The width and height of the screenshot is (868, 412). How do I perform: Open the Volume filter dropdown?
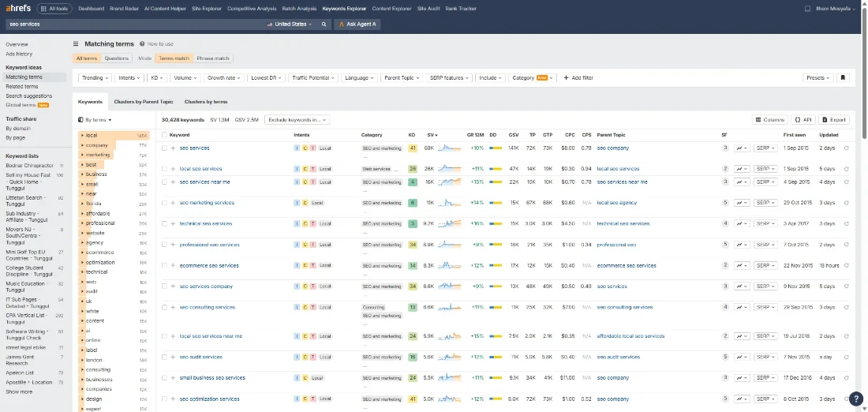(x=185, y=78)
